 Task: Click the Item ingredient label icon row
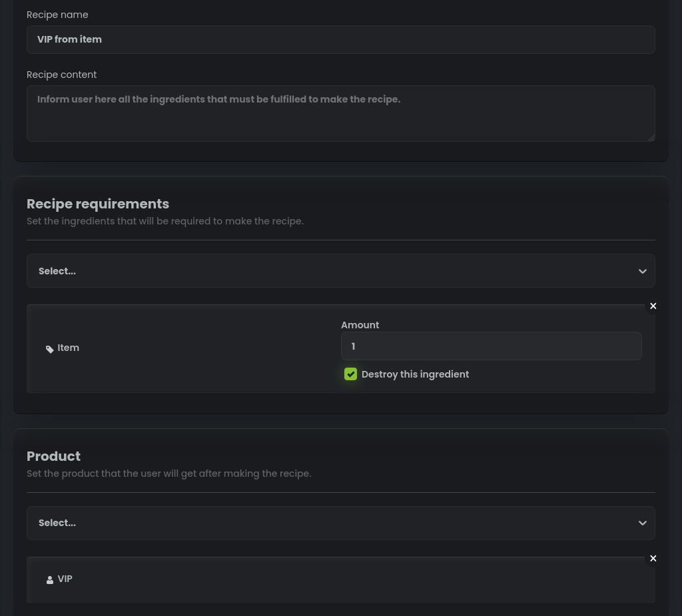click(x=63, y=348)
